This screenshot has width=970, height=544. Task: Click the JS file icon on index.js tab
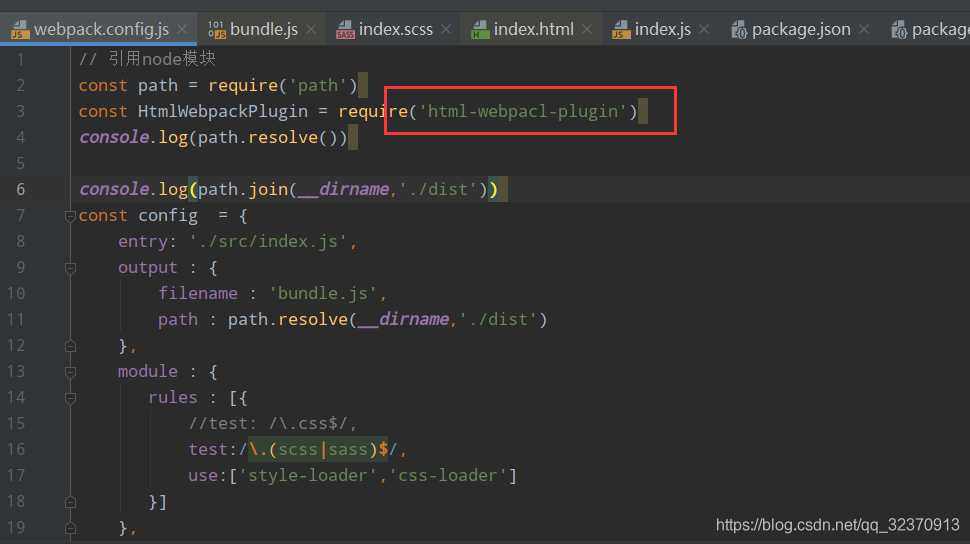621,29
